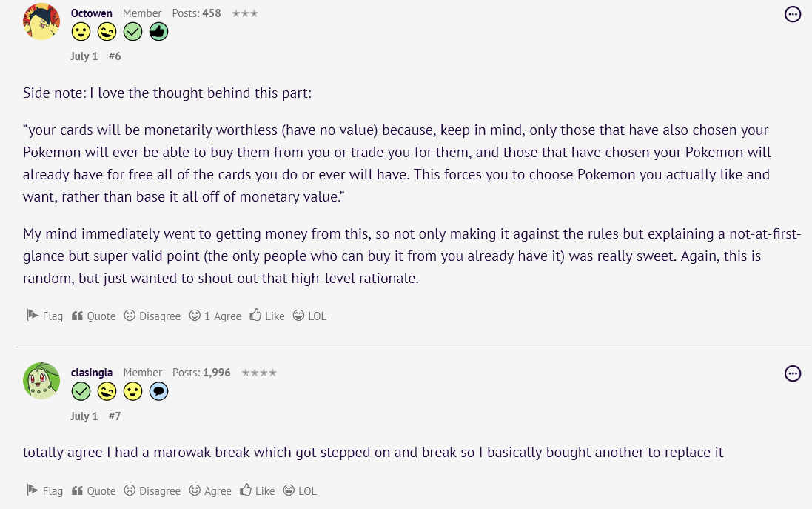
Task: Open permalink #6 for Octowen's post
Action: [115, 56]
